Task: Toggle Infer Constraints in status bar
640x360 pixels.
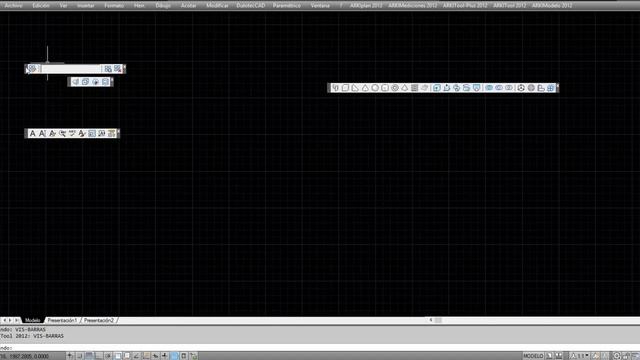Action: [x=70, y=356]
